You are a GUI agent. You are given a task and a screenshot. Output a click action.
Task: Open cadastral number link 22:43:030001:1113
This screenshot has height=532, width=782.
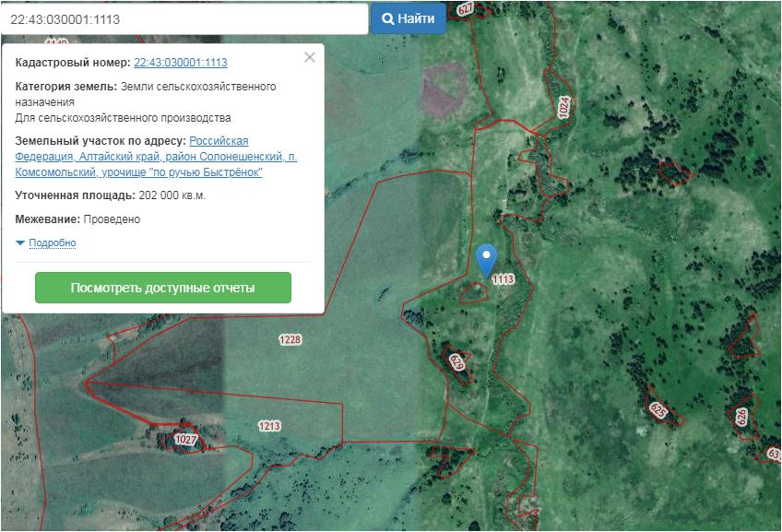point(181,63)
